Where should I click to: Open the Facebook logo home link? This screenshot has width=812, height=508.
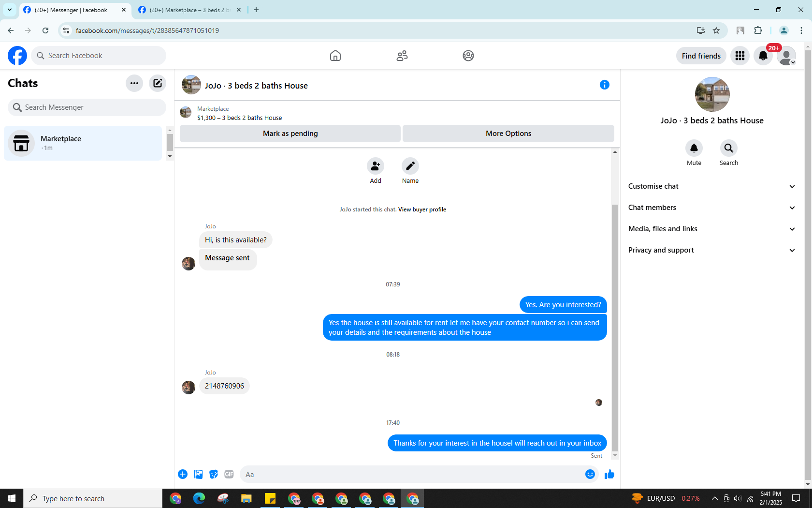pyautogui.click(x=17, y=56)
